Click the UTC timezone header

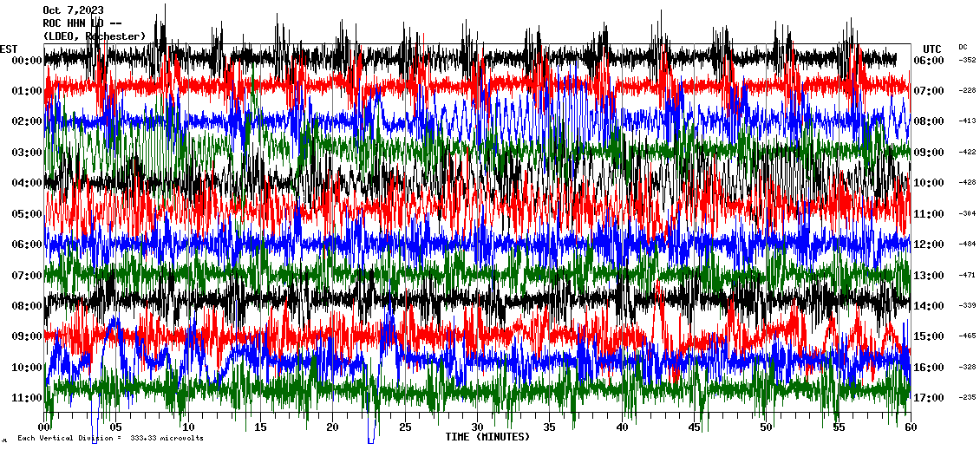pos(931,49)
